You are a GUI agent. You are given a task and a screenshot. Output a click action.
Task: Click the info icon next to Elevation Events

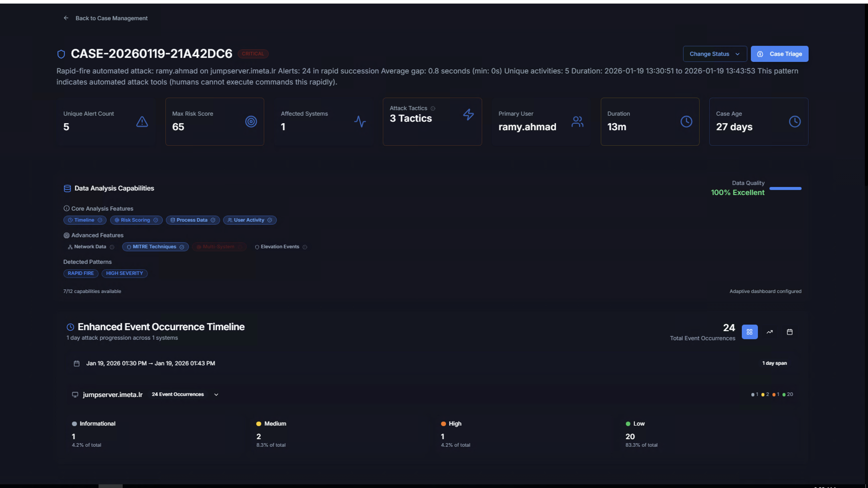point(305,247)
